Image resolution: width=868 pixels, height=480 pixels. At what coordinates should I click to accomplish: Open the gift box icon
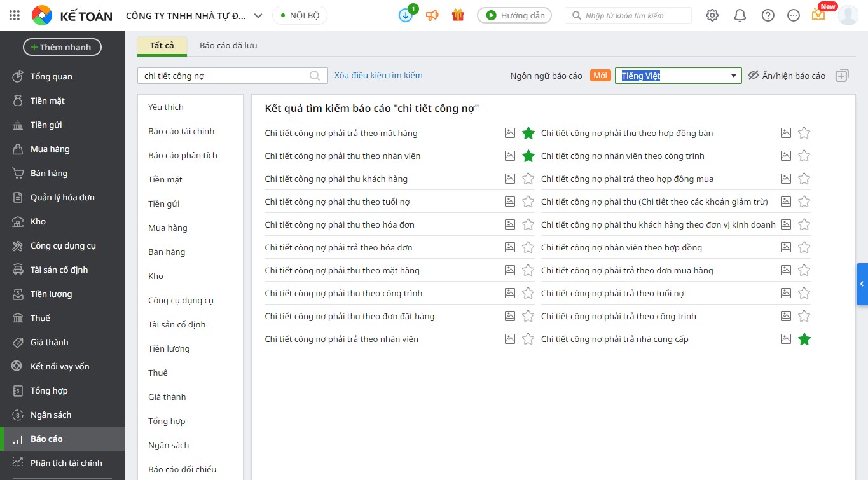(x=458, y=15)
